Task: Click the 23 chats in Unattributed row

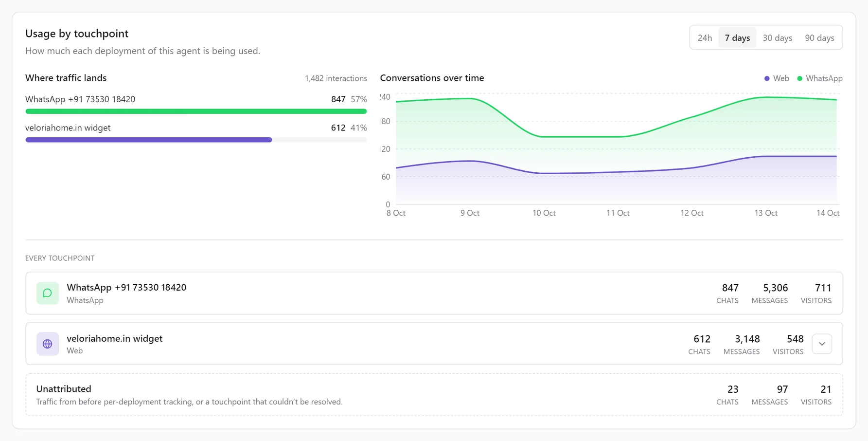Action: pos(733,389)
